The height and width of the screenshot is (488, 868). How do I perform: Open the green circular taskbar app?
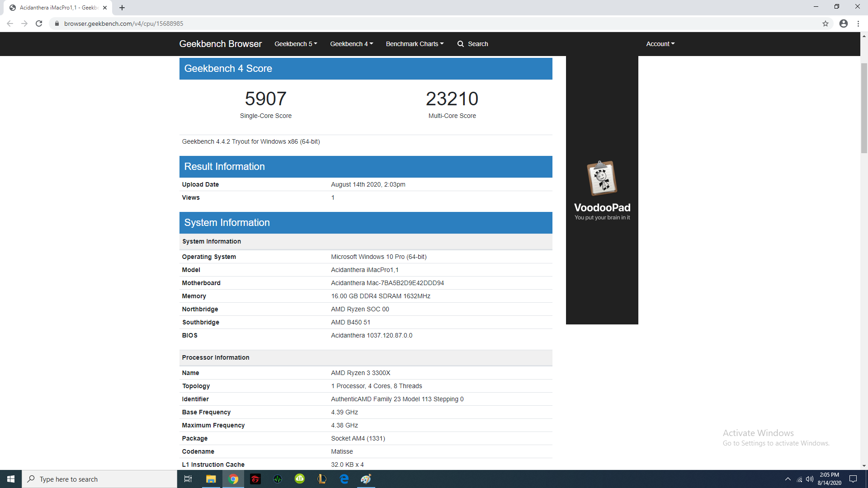click(300, 479)
